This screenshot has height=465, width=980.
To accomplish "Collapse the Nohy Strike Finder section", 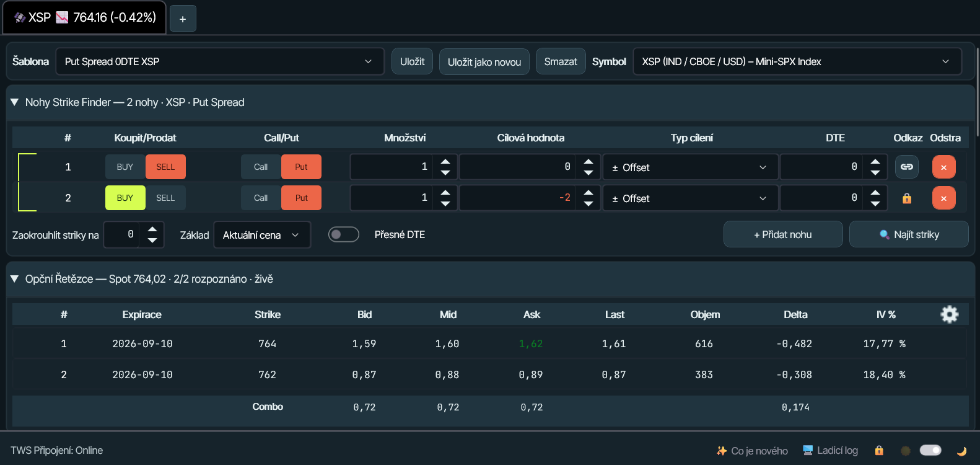I will 15,102.
